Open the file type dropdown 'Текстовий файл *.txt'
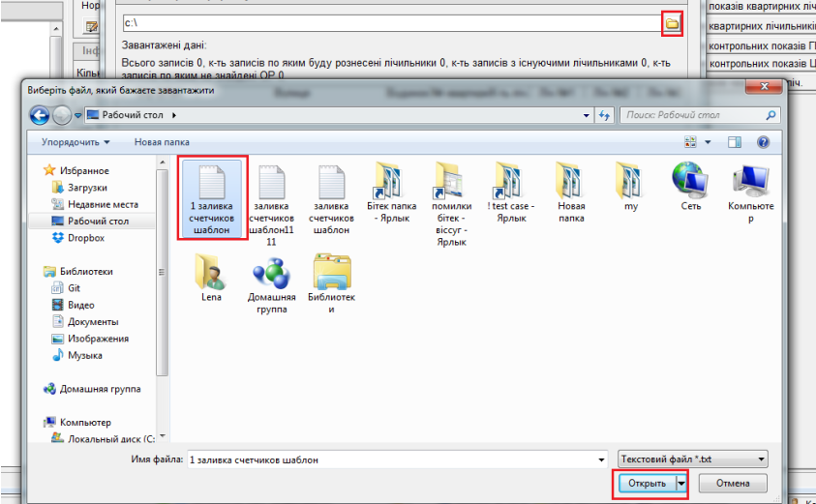Image resolution: width=816 pixels, height=504 pixels. [693, 460]
